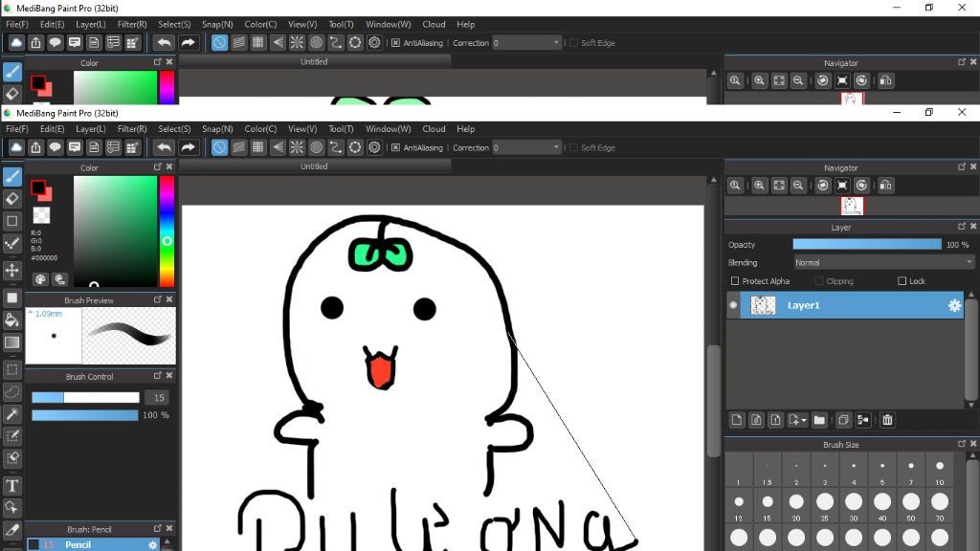Open snap settings gear in front window
The height and width of the screenshot is (551, 980).
pos(374,147)
